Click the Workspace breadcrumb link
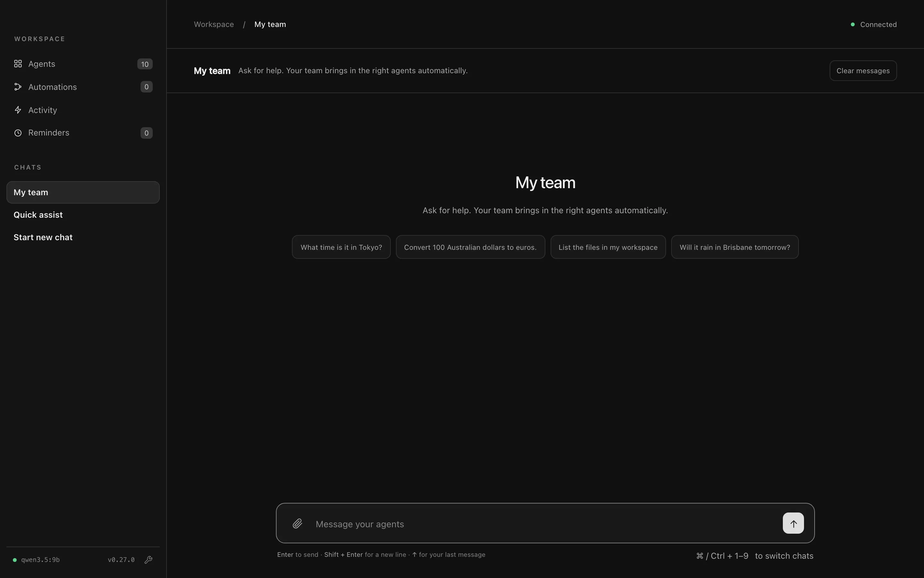 pos(214,24)
